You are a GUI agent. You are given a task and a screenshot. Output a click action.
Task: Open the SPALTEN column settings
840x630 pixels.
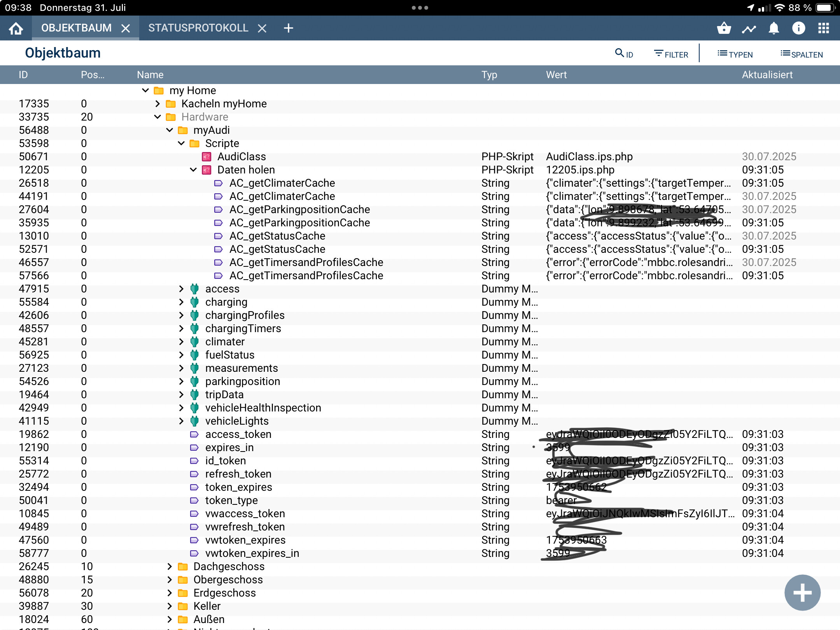[x=801, y=54]
